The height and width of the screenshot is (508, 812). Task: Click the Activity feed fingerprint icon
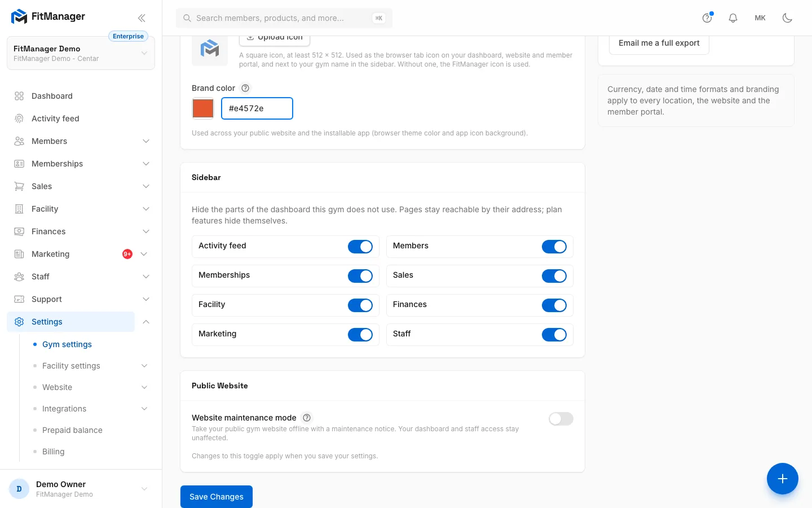(19, 119)
